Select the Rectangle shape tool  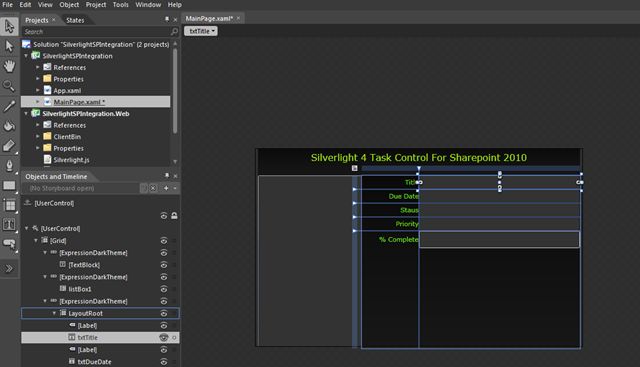click(x=9, y=185)
